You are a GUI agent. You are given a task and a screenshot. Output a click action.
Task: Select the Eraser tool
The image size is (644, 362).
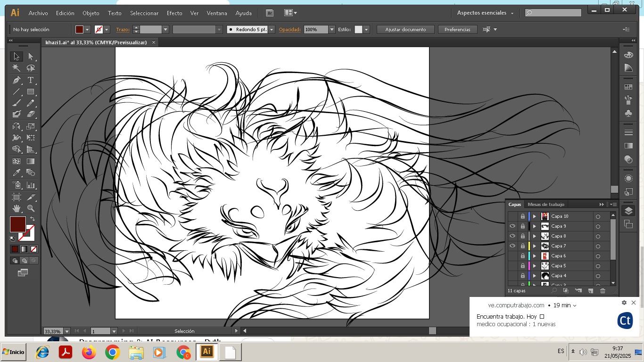(31, 114)
